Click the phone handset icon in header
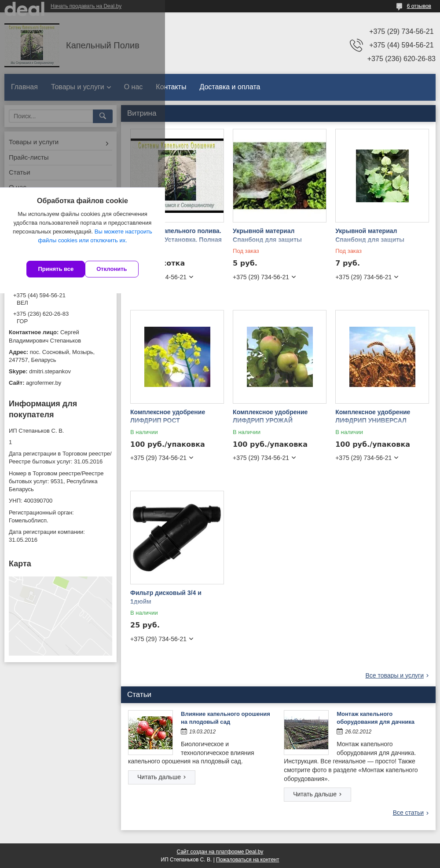Viewport: 440px width, 868px height. (x=356, y=45)
